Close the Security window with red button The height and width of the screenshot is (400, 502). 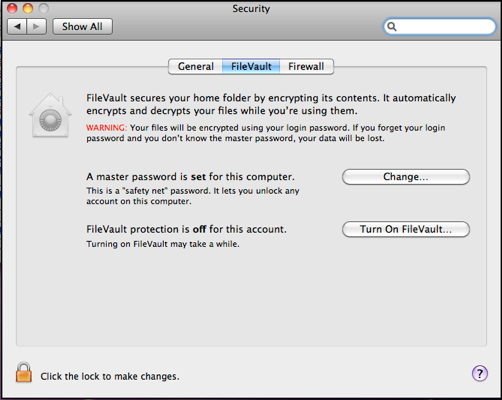tap(12, 8)
